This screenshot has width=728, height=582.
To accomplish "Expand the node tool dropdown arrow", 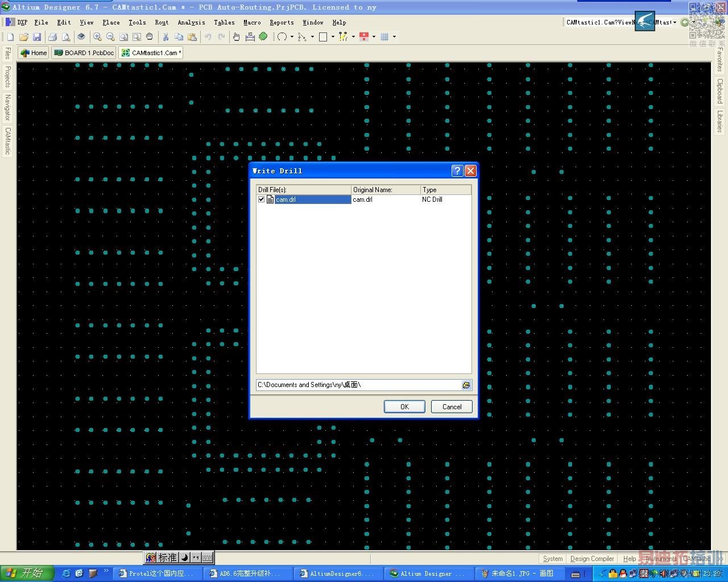I will [312, 37].
